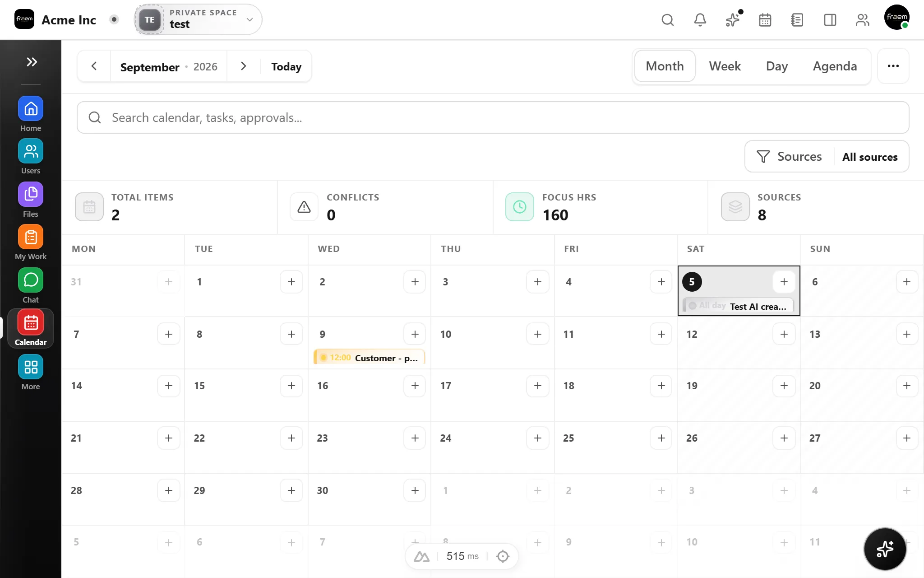This screenshot has height=578, width=924.
Task: Toggle the side panel layout icon
Action: coord(830,20)
